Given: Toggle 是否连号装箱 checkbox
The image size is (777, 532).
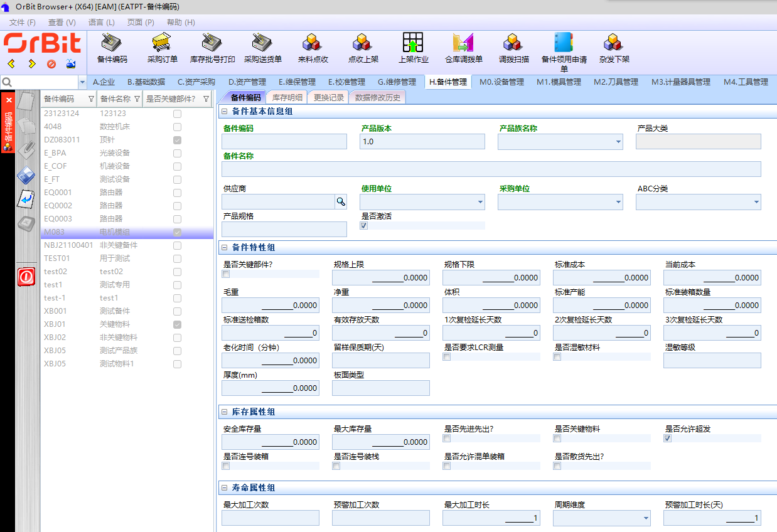Looking at the screenshot, I should click(x=226, y=466).
